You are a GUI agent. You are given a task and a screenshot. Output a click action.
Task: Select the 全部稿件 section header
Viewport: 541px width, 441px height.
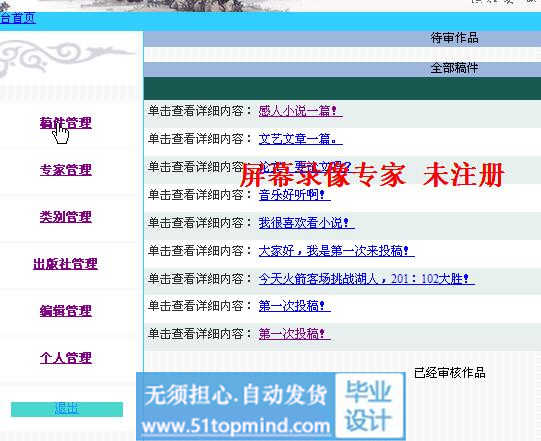click(454, 68)
